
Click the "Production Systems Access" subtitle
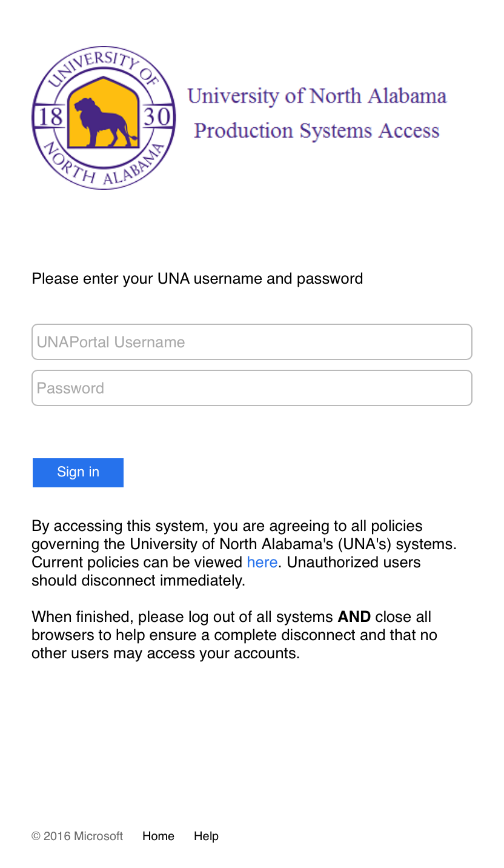[316, 131]
